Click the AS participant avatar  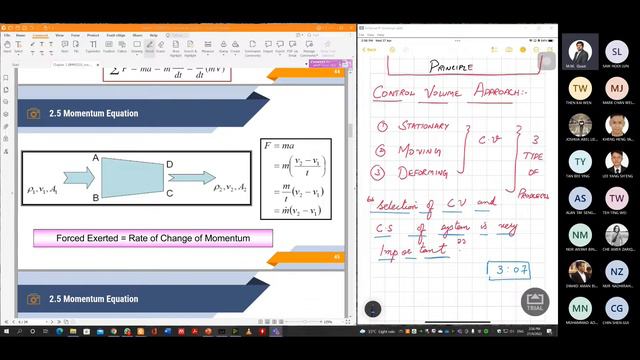click(x=580, y=199)
